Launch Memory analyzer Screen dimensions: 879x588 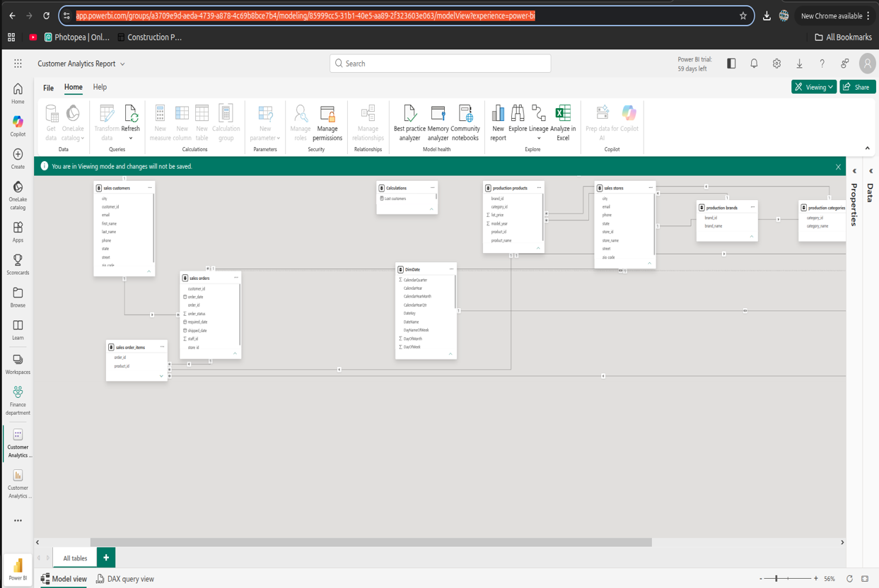[x=438, y=123]
